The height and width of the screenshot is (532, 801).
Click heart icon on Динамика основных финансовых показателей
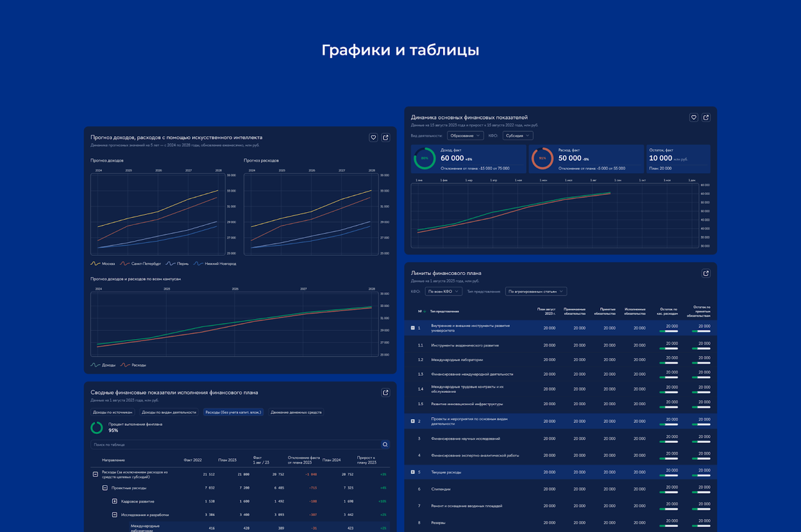[694, 117]
